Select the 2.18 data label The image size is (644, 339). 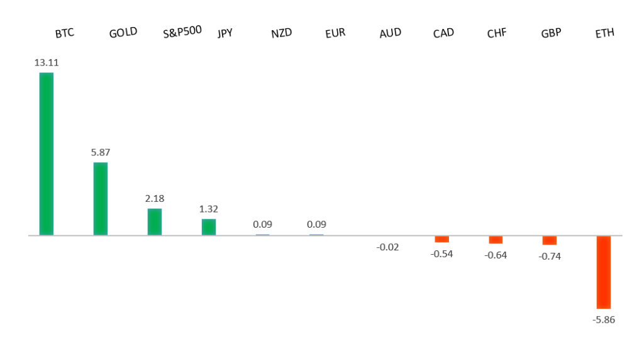coord(155,198)
